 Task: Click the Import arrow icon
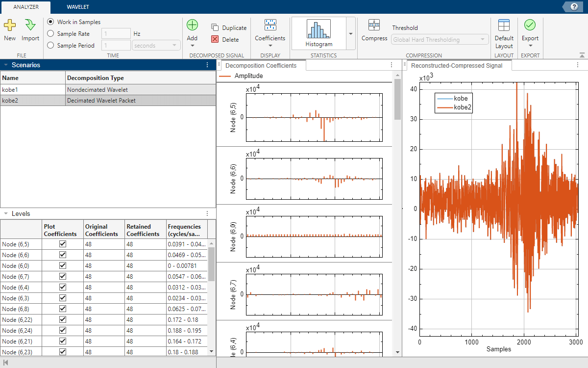pos(30,26)
